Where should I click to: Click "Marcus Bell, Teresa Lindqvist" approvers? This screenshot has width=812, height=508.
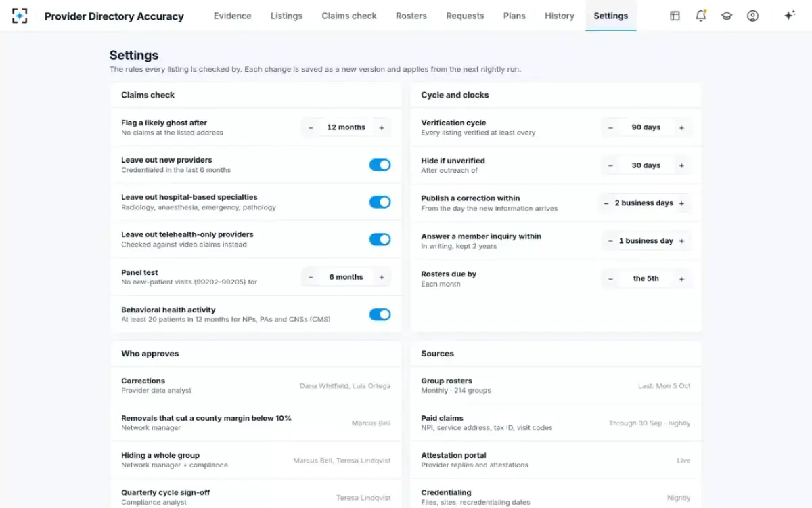point(342,461)
